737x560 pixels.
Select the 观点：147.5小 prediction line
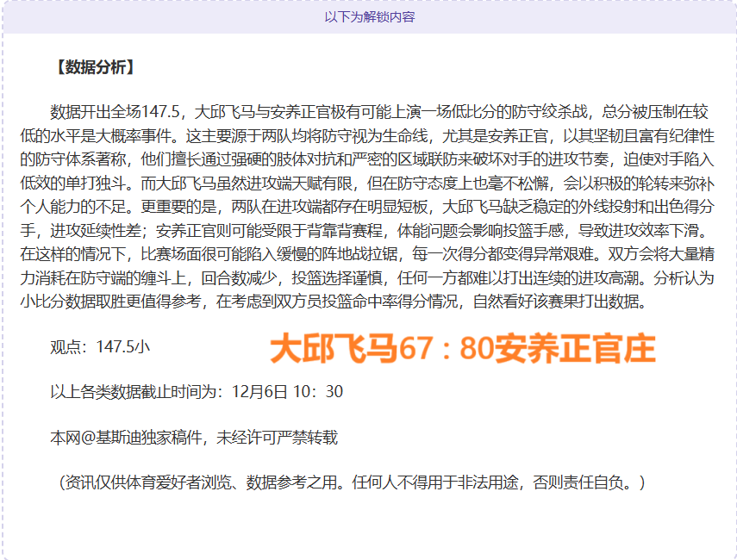click(100, 346)
